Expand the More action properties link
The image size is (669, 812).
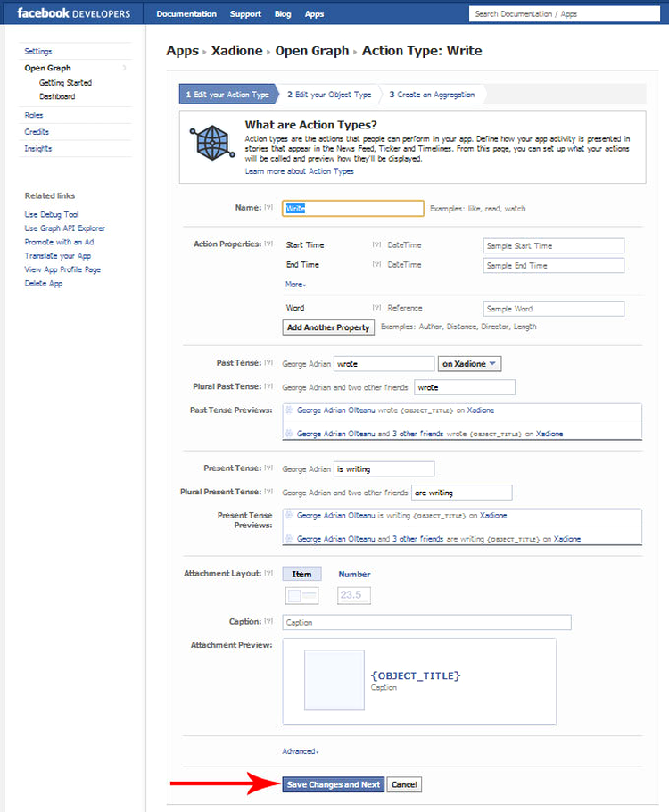(295, 285)
